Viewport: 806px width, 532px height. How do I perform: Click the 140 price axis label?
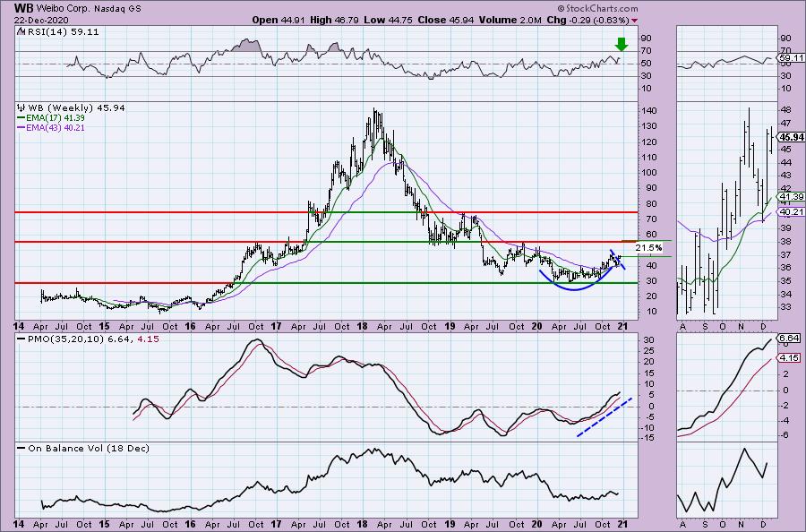point(650,111)
